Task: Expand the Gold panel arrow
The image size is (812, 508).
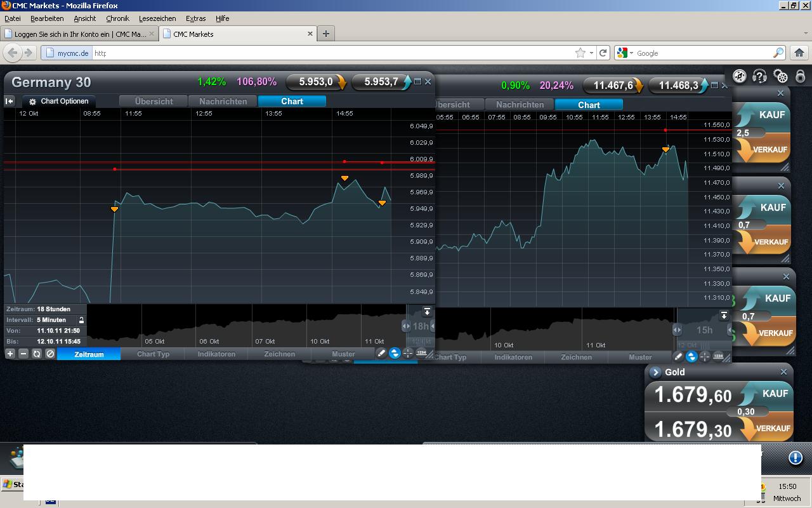Action: 655,372
